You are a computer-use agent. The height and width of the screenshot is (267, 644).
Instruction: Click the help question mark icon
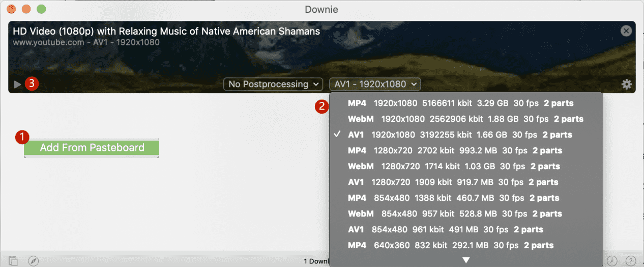[630, 260]
